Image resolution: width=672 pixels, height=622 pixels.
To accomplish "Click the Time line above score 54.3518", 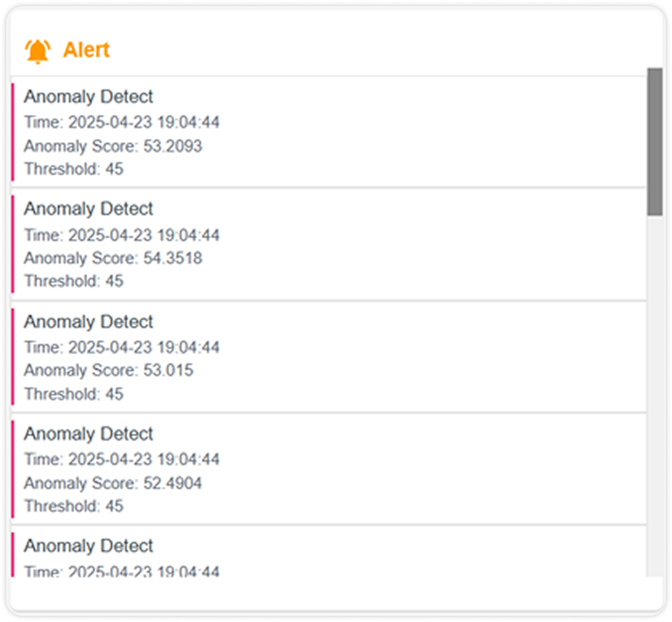I will 122,235.
